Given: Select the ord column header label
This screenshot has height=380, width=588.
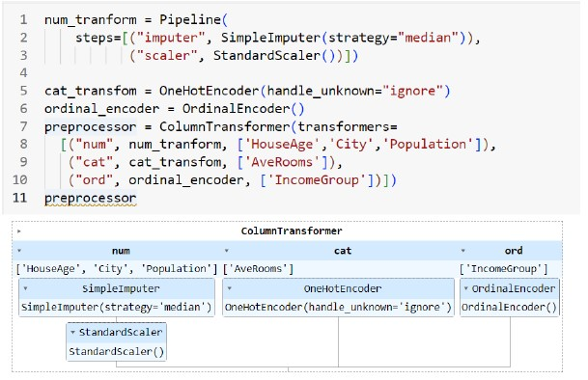Looking at the screenshot, I should (514, 251).
